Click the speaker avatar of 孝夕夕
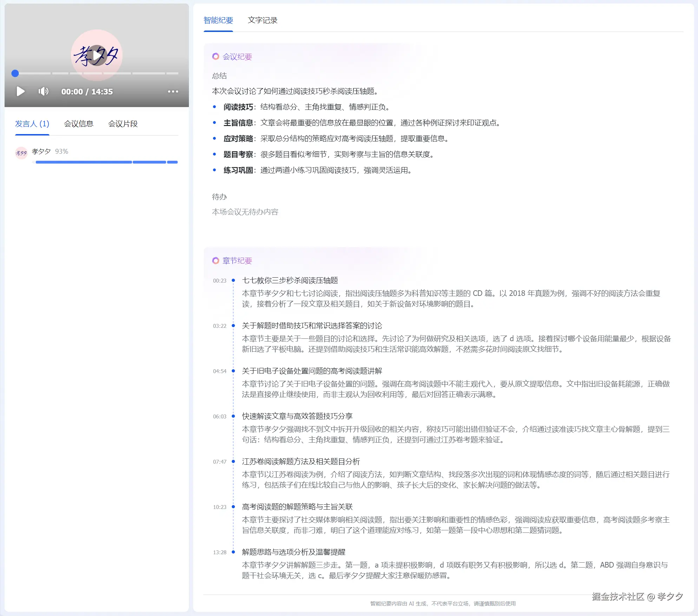Image resolution: width=698 pixels, height=616 pixels. (21, 153)
